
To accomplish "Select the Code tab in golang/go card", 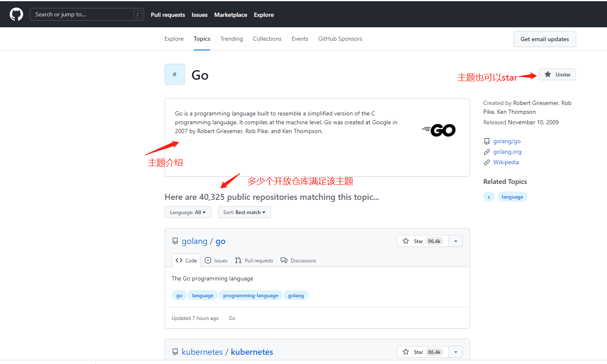I will [186, 260].
